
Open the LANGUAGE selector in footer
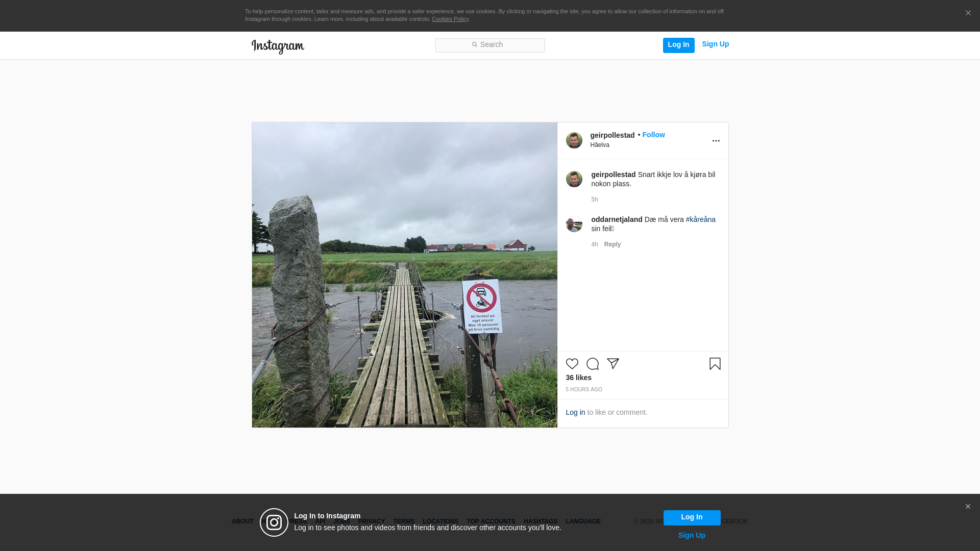point(583,521)
